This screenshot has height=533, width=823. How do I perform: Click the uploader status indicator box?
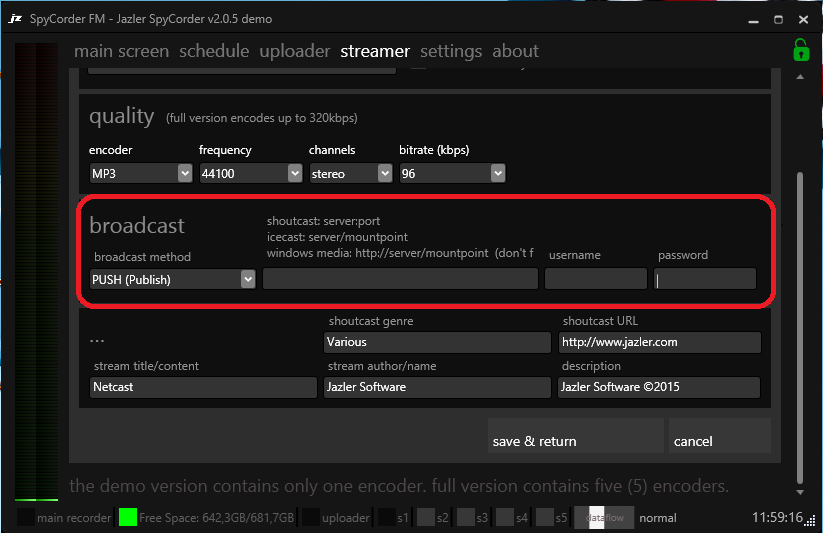(311, 517)
